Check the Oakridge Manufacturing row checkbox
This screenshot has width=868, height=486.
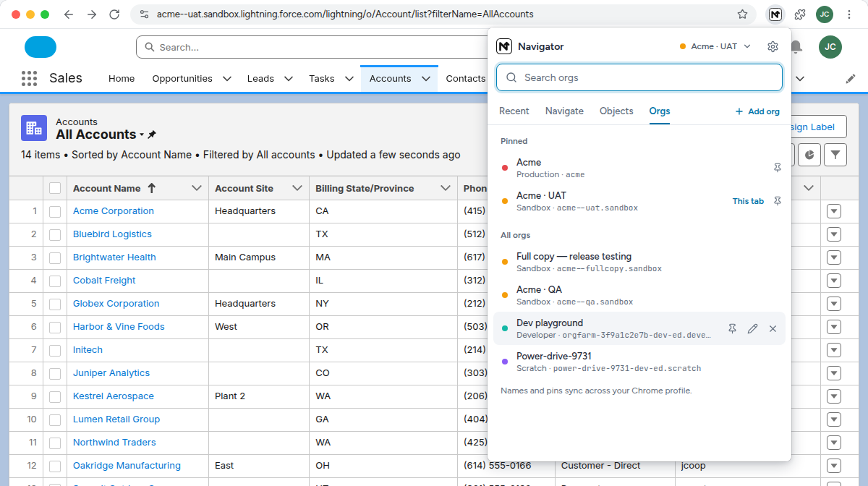tap(55, 466)
